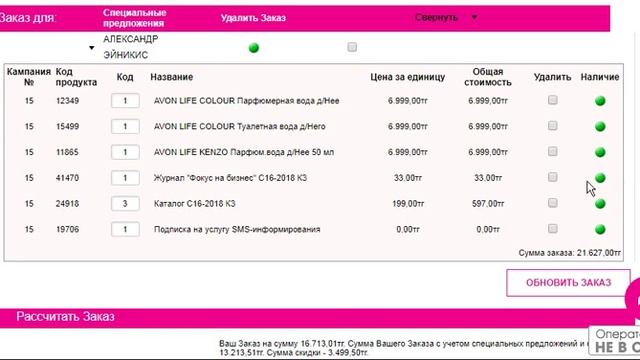Tick delete checkbox for Журнал Фокус на бизнес
Image resolution: width=640 pixels, height=360 pixels.
pyautogui.click(x=553, y=177)
